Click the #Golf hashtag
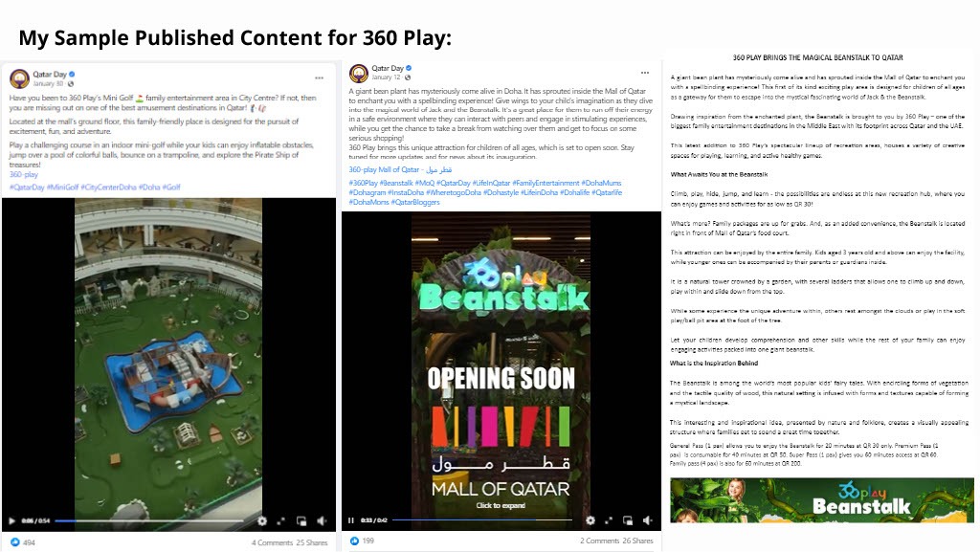This screenshot has height=552, width=980. coord(171,187)
